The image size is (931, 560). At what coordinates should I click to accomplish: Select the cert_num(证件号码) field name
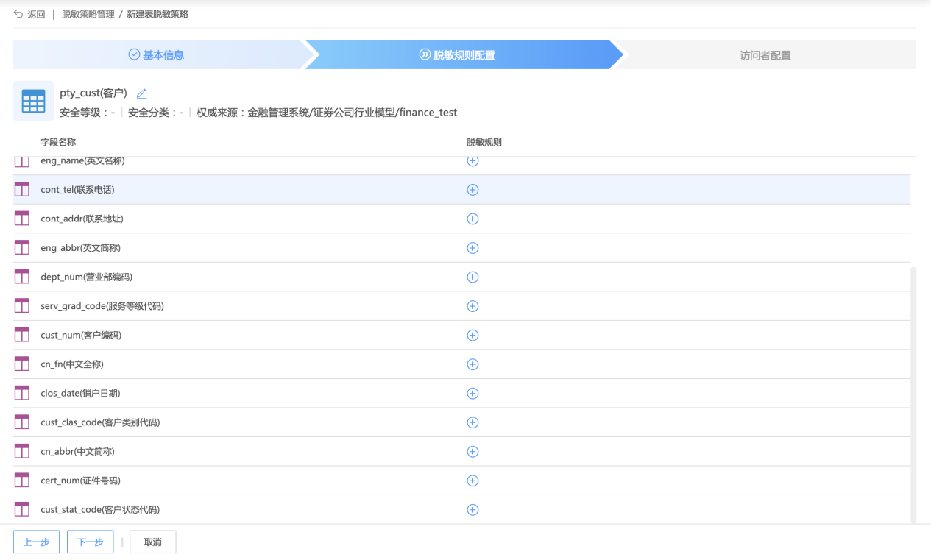pyautogui.click(x=80, y=481)
